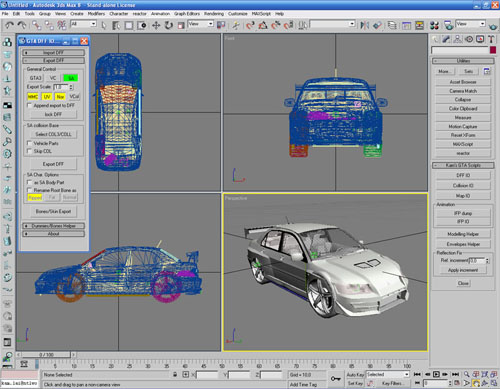Activate the Select and Link tool
This screenshot has width=500, height=389.
pyautogui.click(x=36, y=25)
